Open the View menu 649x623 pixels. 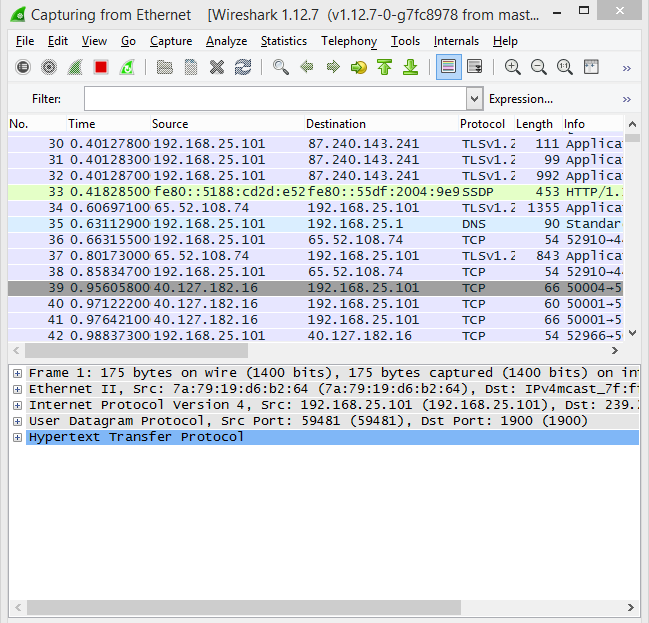pos(94,41)
